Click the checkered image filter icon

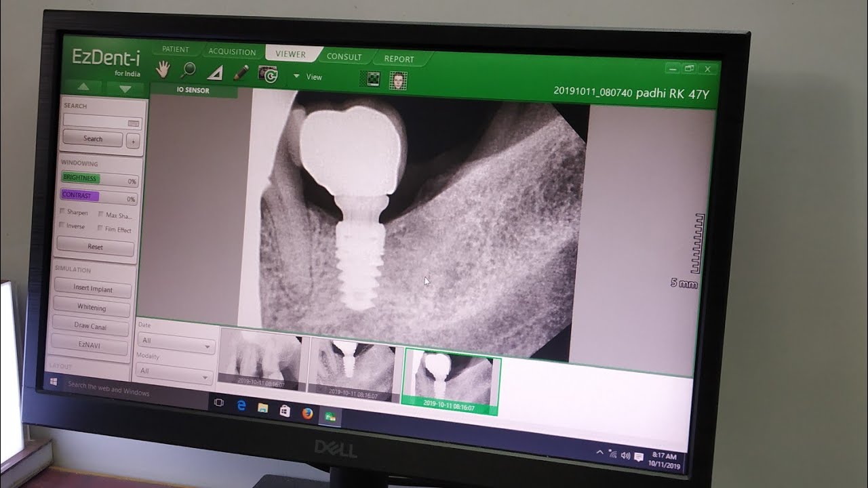point(373,79)
